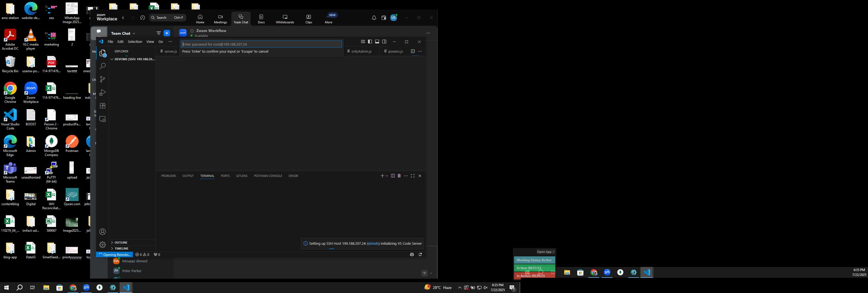Open VS Code File menu

(x=110, y=42)
